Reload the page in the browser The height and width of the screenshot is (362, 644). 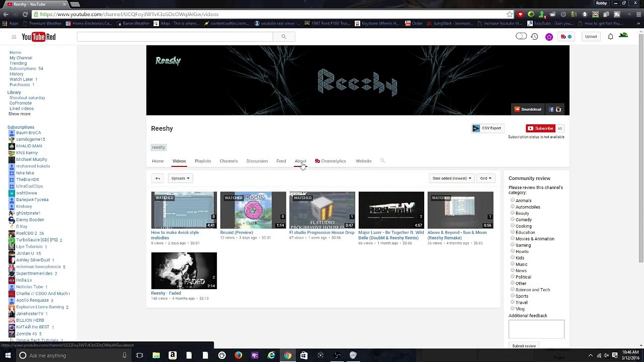coord(25,14)
